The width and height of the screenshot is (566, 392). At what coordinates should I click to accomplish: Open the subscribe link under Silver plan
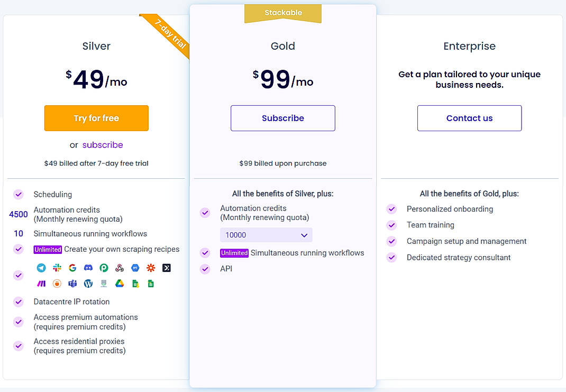pyautogui.click(x=103, y=144)
